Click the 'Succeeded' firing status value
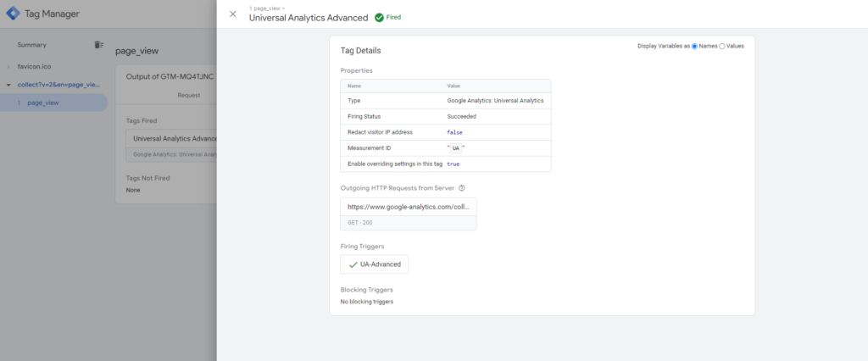 pyautogui.click(x=462, y=117)
